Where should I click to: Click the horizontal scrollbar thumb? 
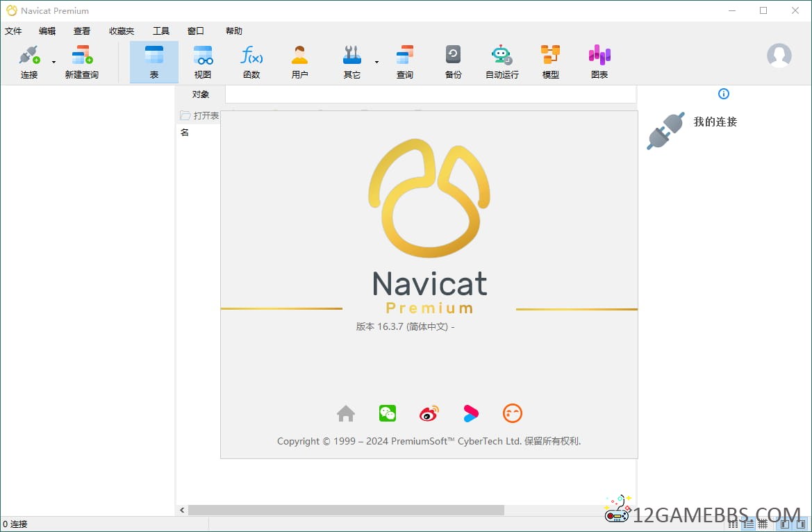coord(346,510)
